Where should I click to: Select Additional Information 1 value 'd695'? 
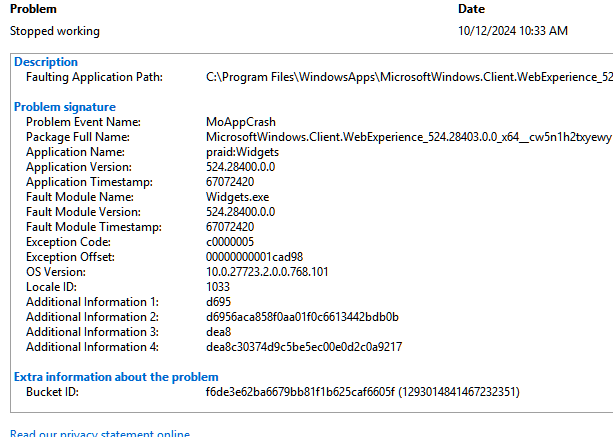(218, 302)
